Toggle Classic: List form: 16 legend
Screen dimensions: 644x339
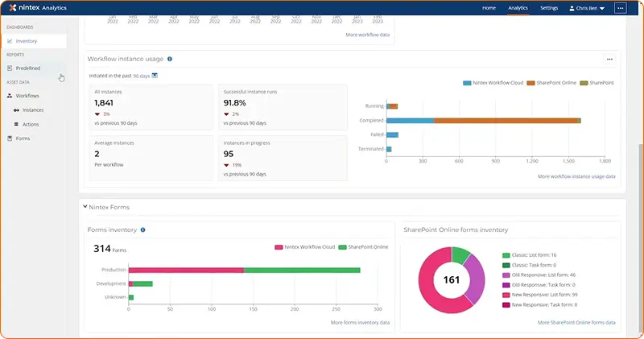(506, 255)
